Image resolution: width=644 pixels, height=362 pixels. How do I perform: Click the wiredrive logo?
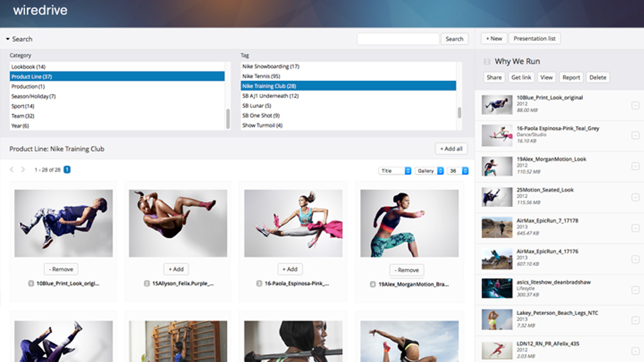tap(40, 11)
